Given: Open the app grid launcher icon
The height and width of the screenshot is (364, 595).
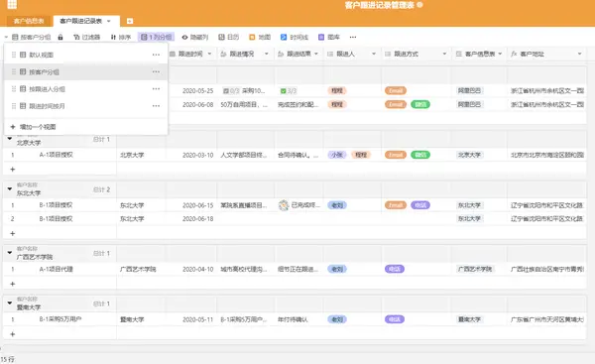Looking at the screenshot, I should [12, 4].
